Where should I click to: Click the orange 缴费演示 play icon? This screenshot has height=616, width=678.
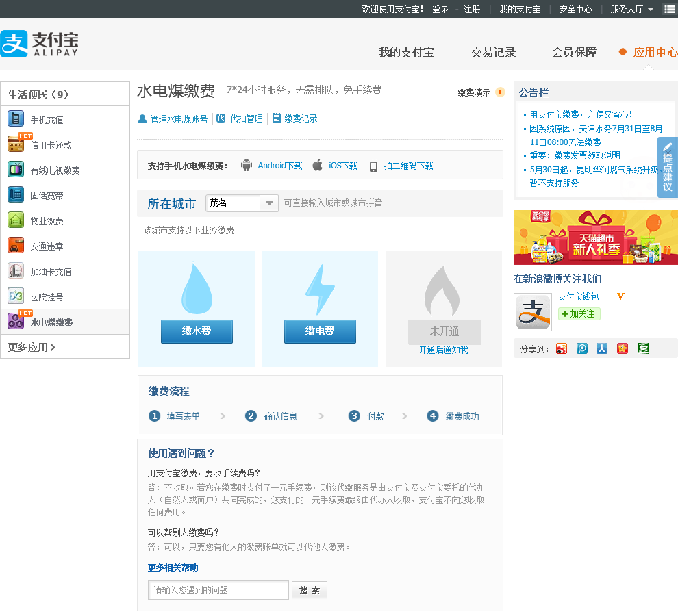501,92
